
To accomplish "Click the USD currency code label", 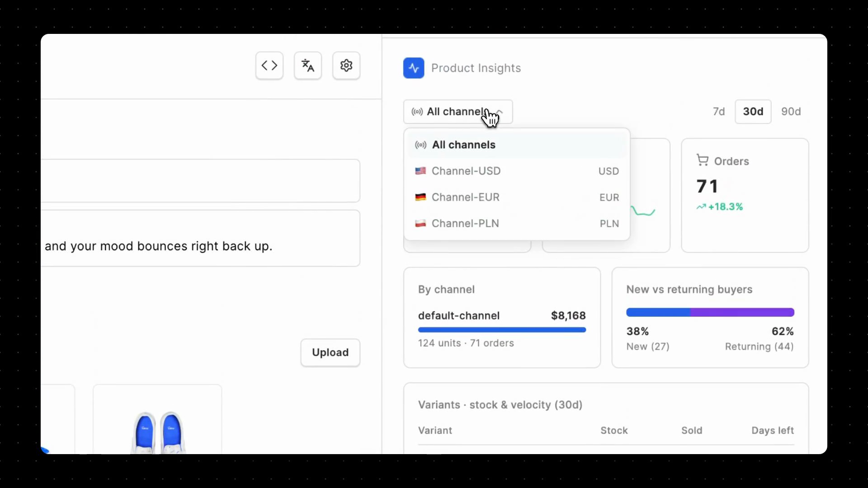I will 609,171.
